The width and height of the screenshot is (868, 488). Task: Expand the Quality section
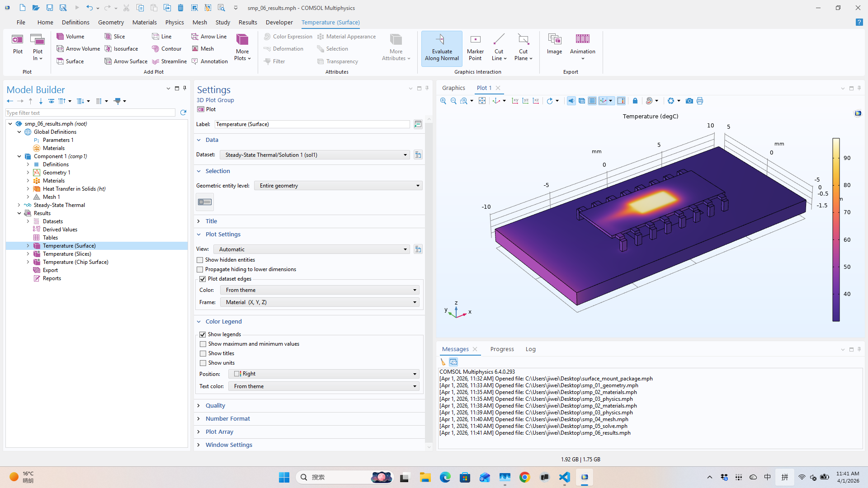(216, 405)
